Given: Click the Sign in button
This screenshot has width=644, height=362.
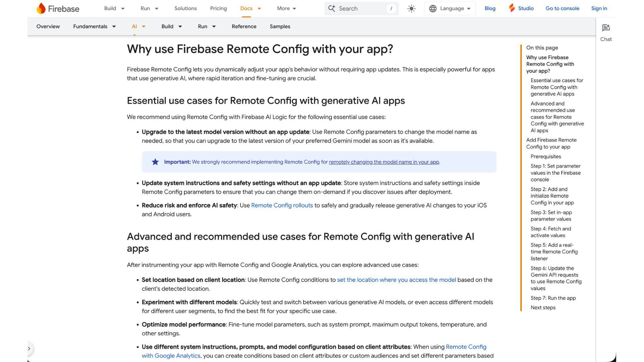Looking at the screenshot, I should (x=599, y=8).
